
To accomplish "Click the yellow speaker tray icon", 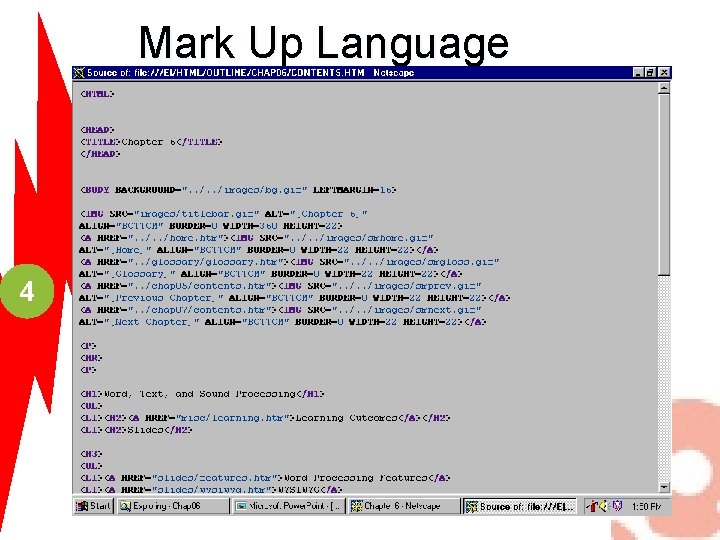I will tap(603, 506).
